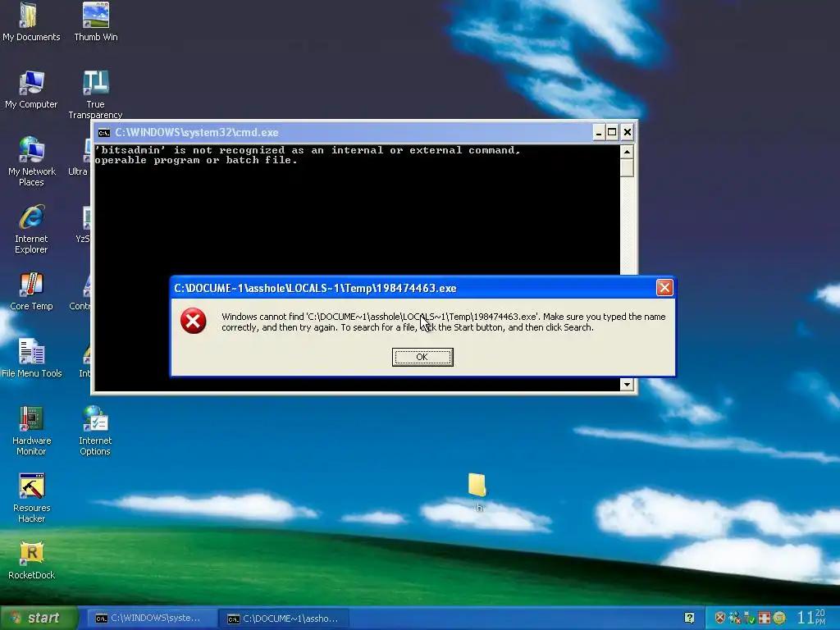Viewport: 840px width, 630px height.
Task: Click the Start button
Action: [x=39, y=618]
